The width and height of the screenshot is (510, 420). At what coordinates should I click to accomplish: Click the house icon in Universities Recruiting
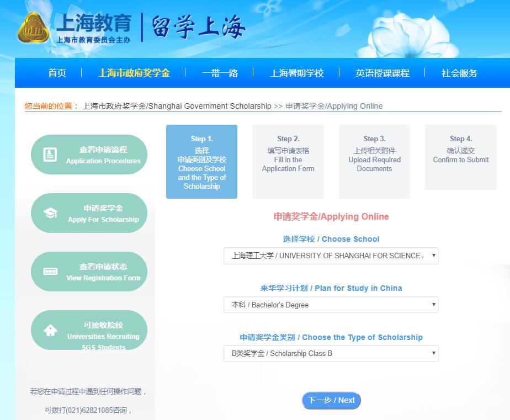coord(50,330)
